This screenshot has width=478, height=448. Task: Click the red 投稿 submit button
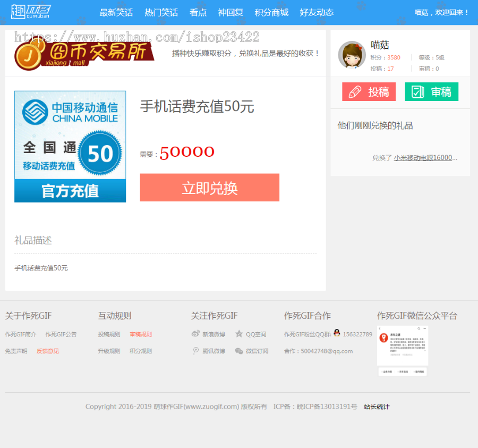[x=369, y=91]
